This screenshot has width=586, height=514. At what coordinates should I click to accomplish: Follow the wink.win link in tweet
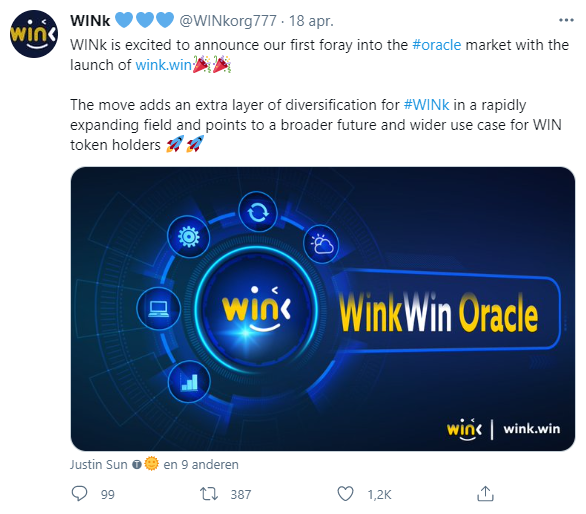point(164,65)
